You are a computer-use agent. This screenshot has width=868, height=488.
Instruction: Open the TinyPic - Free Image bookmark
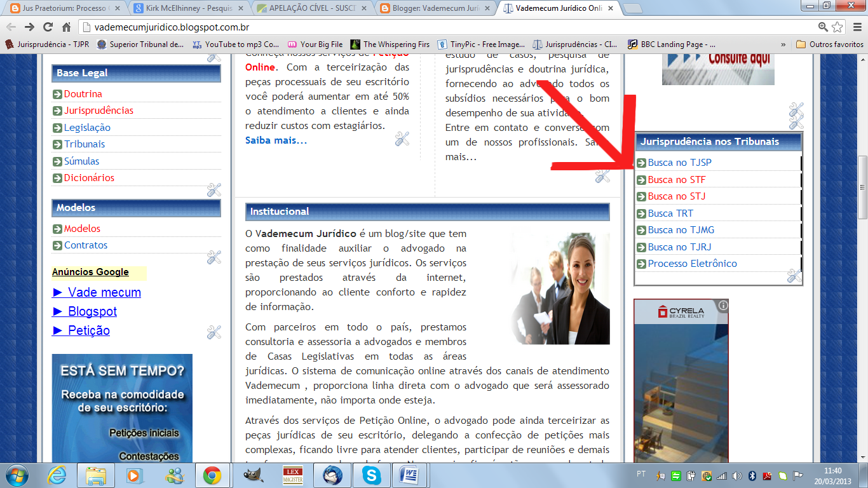click(x=481, y=44)
